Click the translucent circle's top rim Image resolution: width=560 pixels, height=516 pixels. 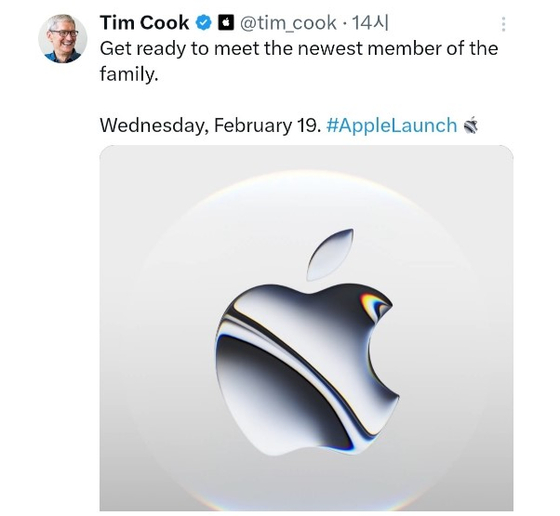pyautogui.click(x=306, y=176)
